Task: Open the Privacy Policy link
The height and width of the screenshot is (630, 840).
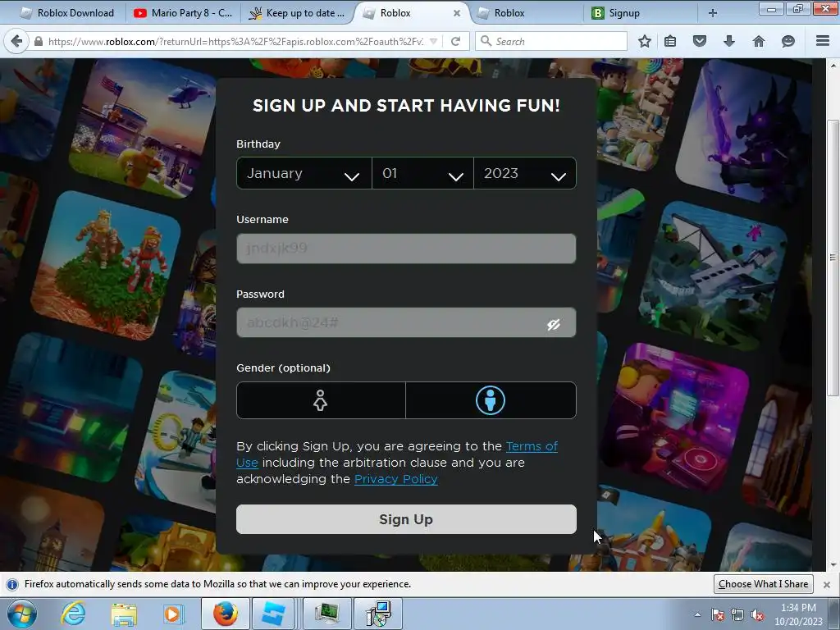Action: pos(396,479)
